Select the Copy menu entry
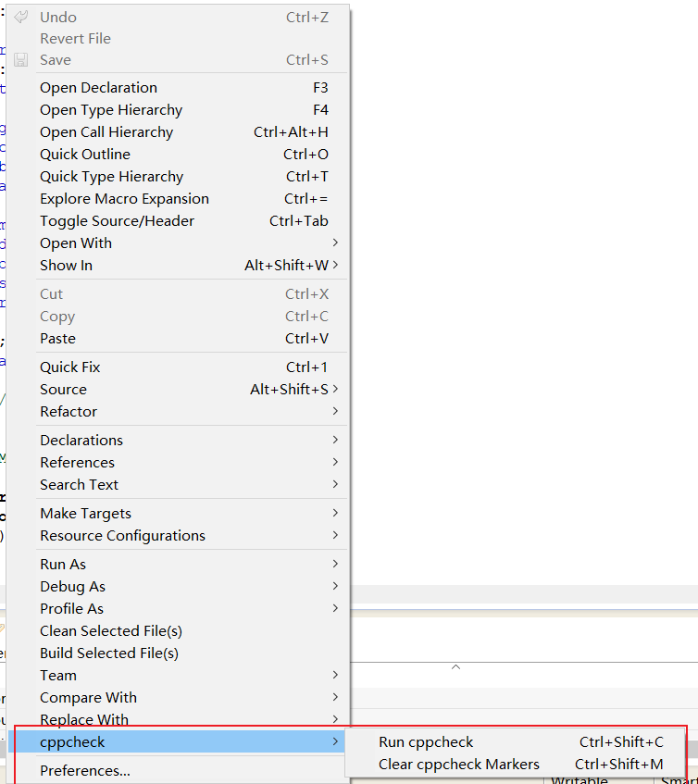Screen dimensions: 698x784 [x=178, y=316]
